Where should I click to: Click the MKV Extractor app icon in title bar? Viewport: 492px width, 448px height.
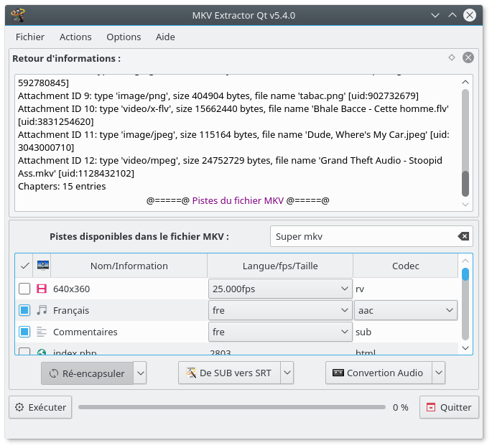(x=17, y=15)
